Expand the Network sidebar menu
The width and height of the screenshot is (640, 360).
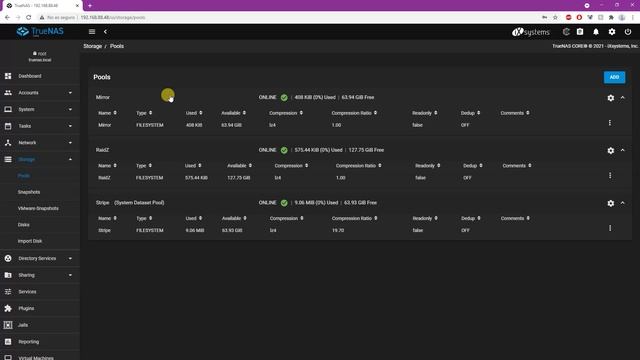(x=40, y=143)
